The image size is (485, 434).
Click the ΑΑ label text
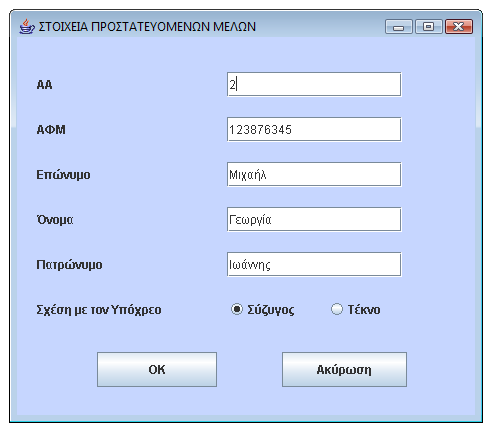tap(44, 85)
